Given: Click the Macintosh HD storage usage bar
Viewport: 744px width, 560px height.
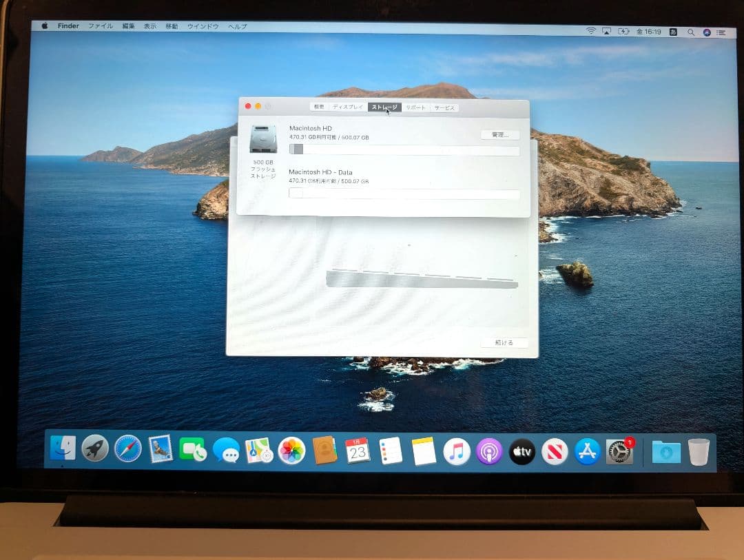Looking at the screenshot, I should (x=403, y=150).
